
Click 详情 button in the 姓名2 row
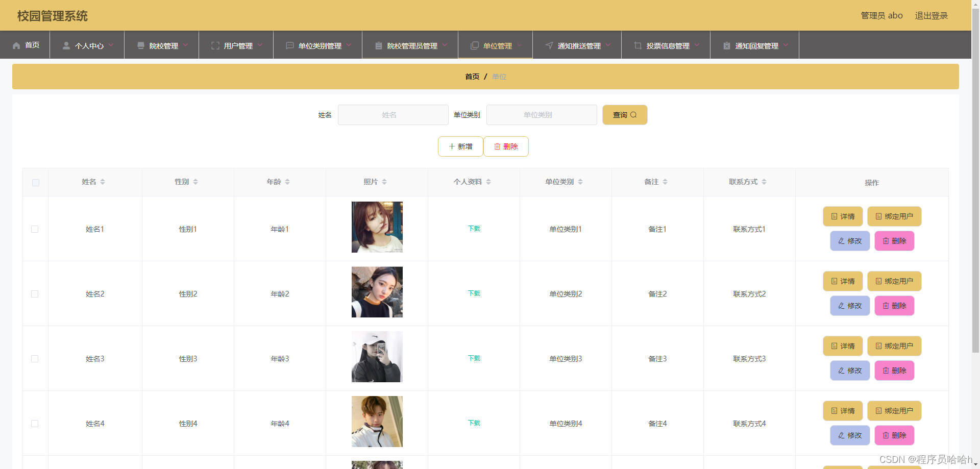click(843, 281)
